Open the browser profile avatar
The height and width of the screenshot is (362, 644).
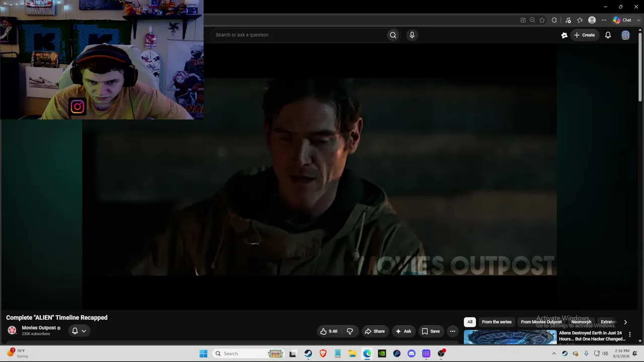pos(592,20)
